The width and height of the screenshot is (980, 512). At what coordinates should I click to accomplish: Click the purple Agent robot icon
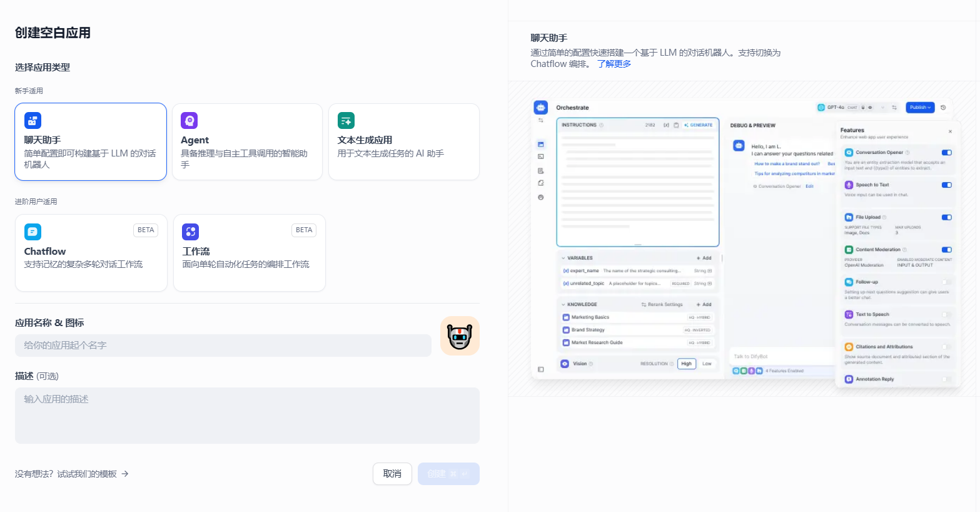(189, 120)
